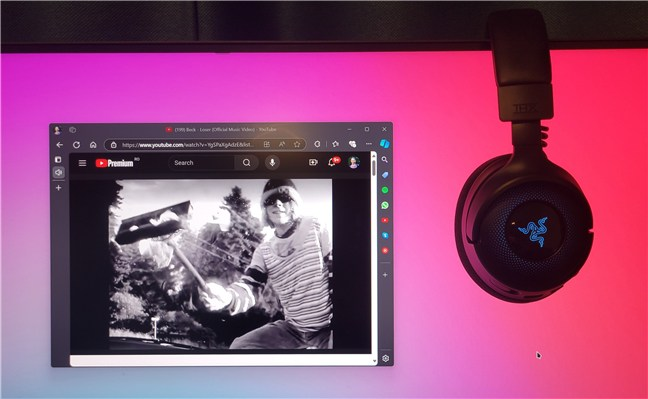Launch Copilot from the toolbar

(x=384, y=143)
